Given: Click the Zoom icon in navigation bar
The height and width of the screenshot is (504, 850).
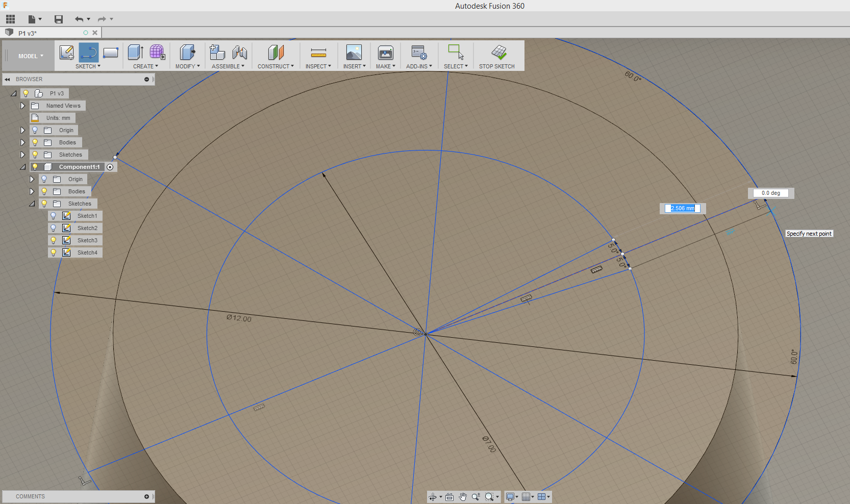Looking at the screenshot, I should pos(476,497).
